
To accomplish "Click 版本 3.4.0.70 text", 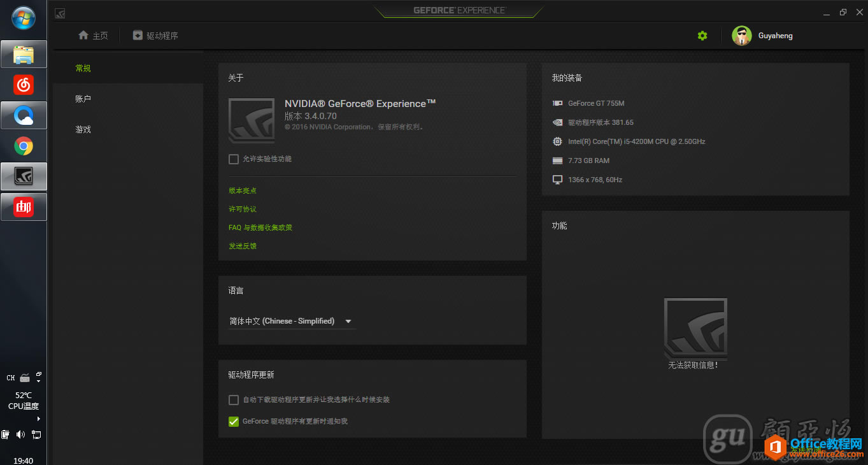I will coord(311,116).
